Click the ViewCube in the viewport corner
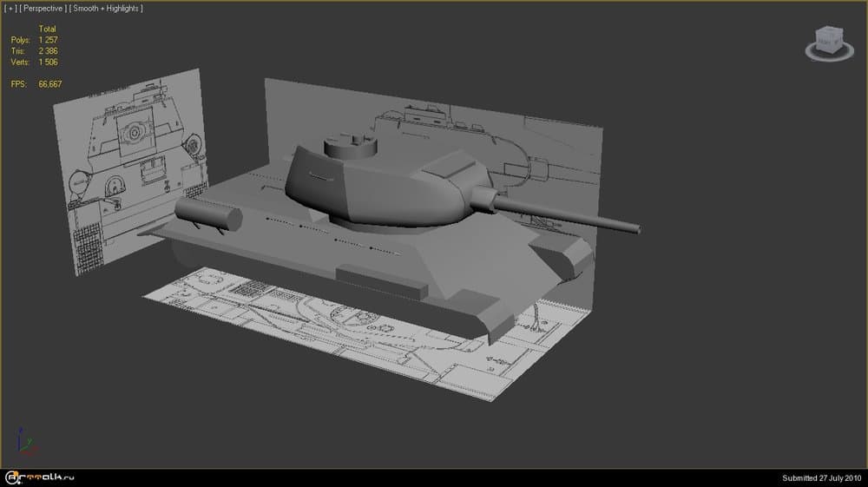 click(x=827, y=39)
